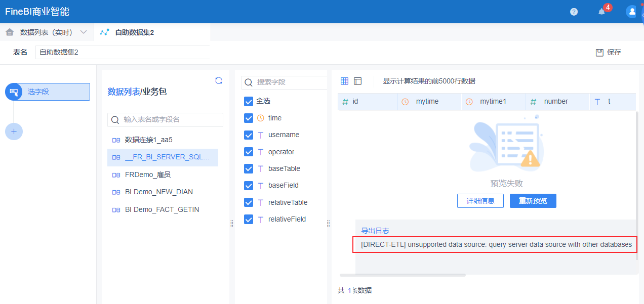Click table icon beside 数据连接1_aa5
Viewport: 644px width, 304px height.
(x=116, y=140)
